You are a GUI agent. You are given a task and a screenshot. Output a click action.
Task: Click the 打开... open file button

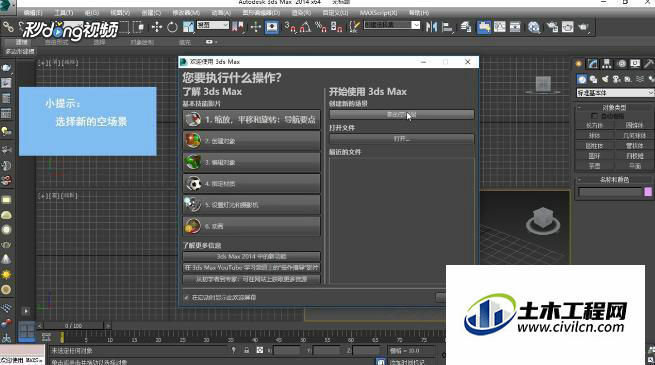coord(401,139)
